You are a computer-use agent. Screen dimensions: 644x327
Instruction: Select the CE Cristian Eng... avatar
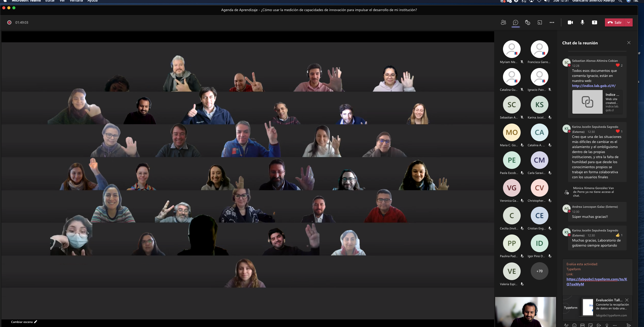click(x=539, y=216)
